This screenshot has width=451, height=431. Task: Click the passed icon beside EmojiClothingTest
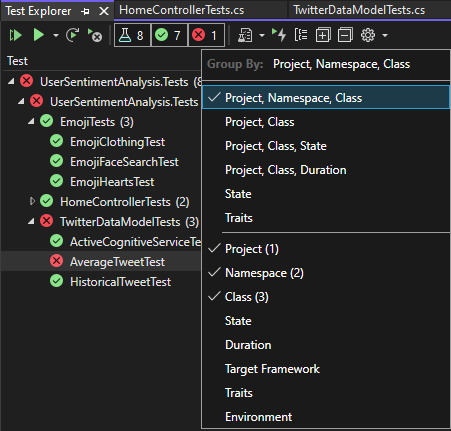[x=56, y=141]
